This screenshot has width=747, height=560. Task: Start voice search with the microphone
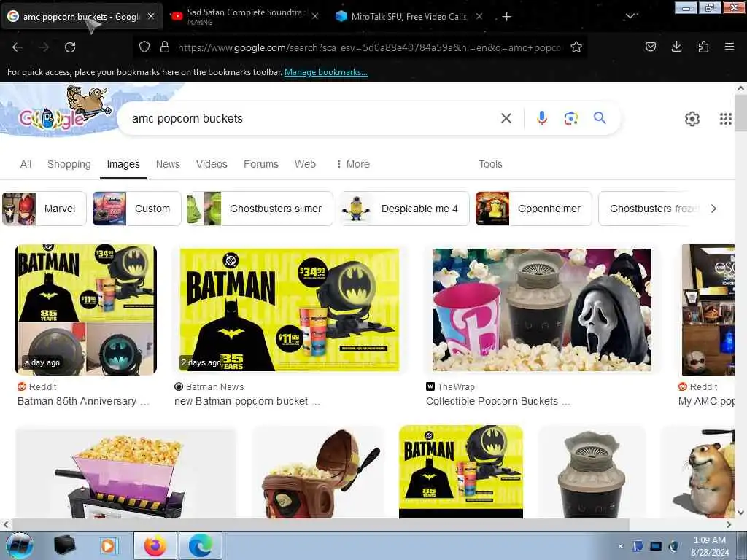click(x=542, y=118)
